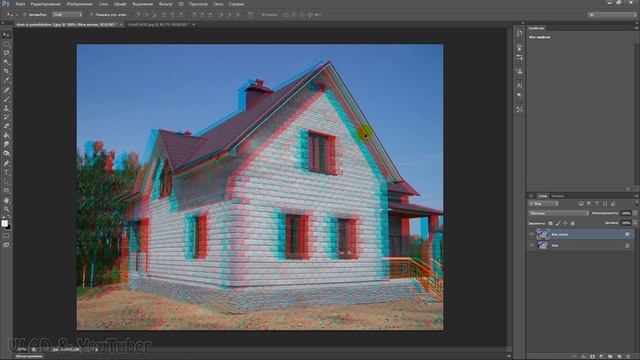Image resolution: width=640 pixels, height=360 pixels.
Task: Click the delete layer trash icon
Action: pos(628,356)
